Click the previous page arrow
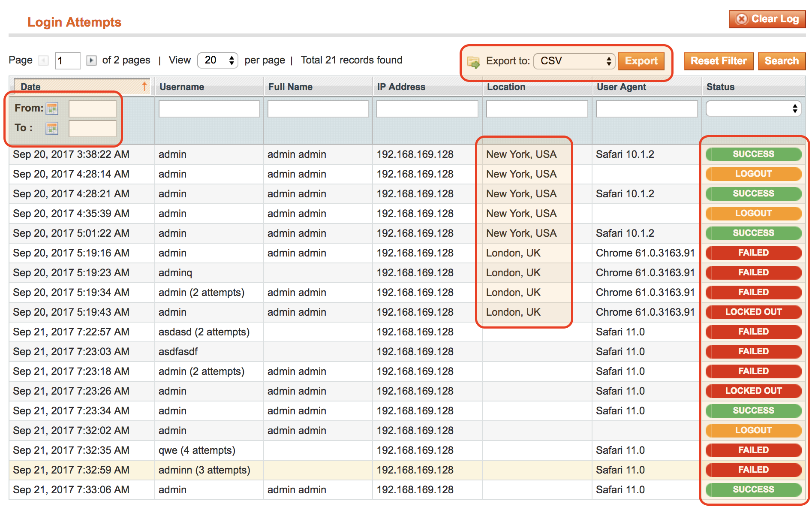Image resolution: width=812 pixels, height=507 pixels. 43,60
